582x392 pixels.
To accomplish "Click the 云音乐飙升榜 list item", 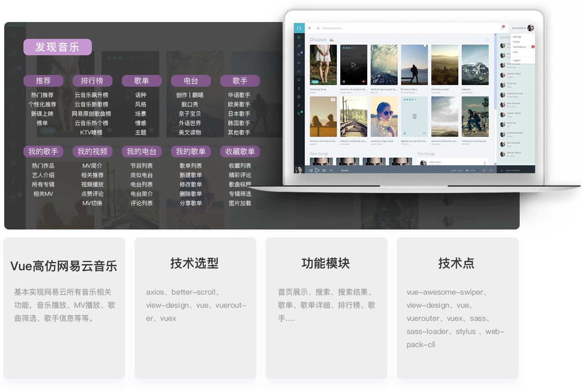I will coord(91,95).
